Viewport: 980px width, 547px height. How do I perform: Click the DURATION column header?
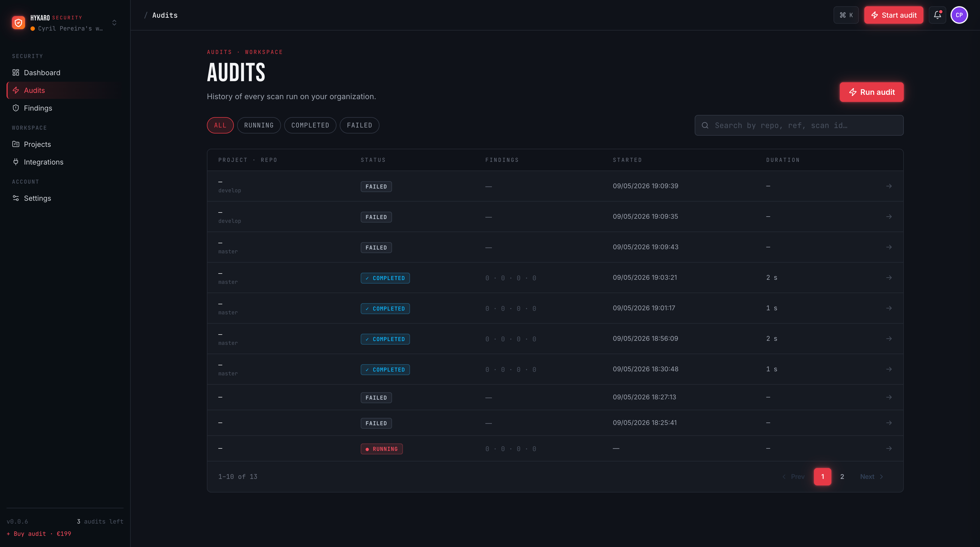(x=783, y=160)
